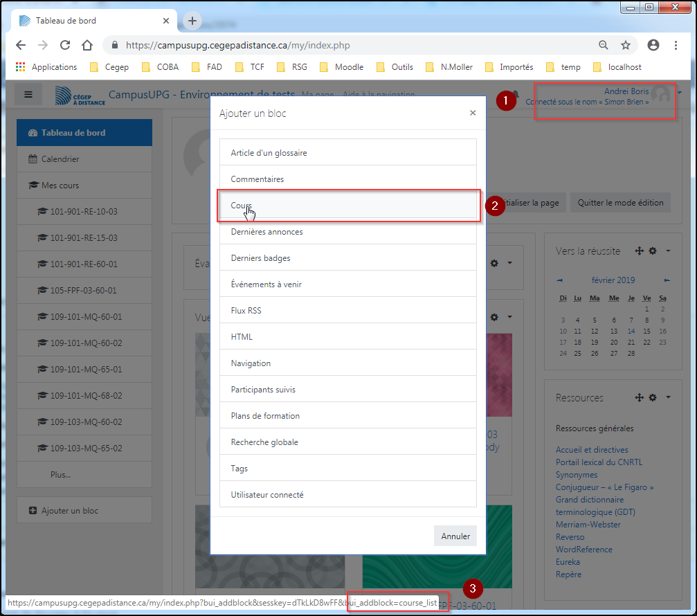Go to browser home icon
The height and width of the screenshot is (616, 697).
click(x=87, y=45)
